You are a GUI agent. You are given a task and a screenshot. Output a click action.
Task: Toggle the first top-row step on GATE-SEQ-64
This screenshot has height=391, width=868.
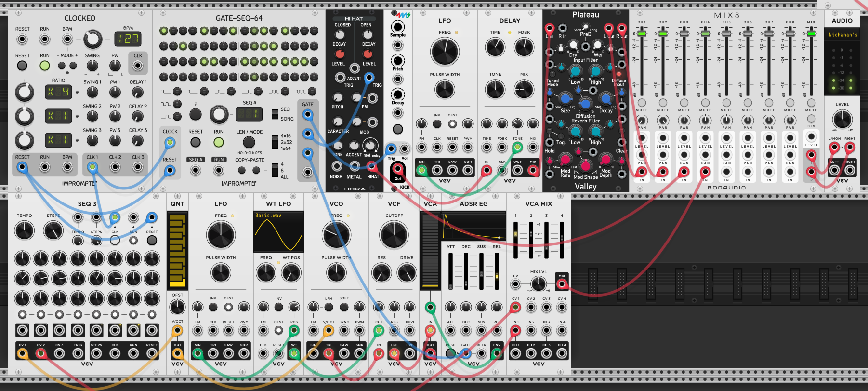pyautogui.click(x=164, y=31)
